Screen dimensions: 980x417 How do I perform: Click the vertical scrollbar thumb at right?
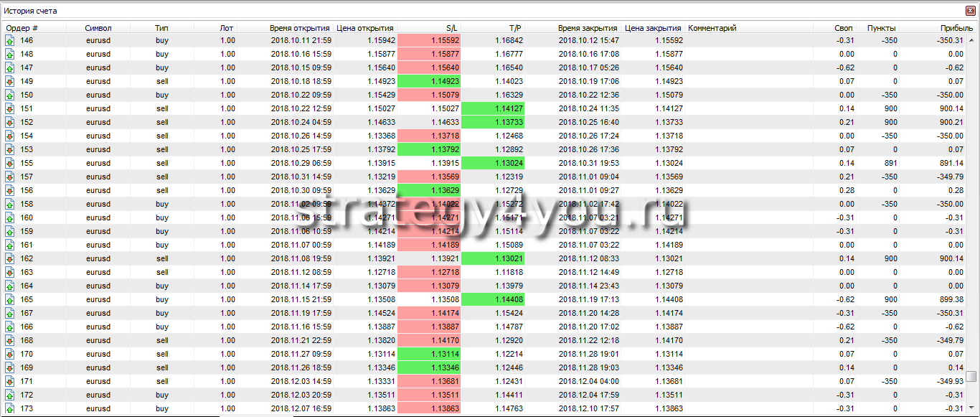click(971, 376)
